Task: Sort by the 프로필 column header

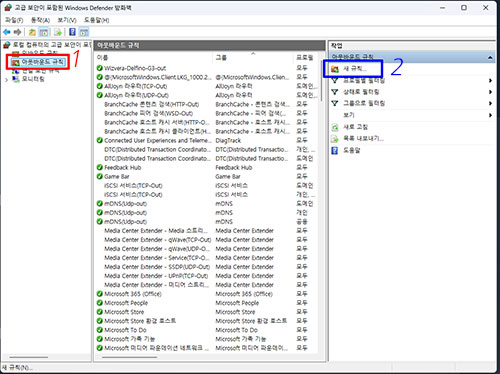Action: [x=305, y=57]
